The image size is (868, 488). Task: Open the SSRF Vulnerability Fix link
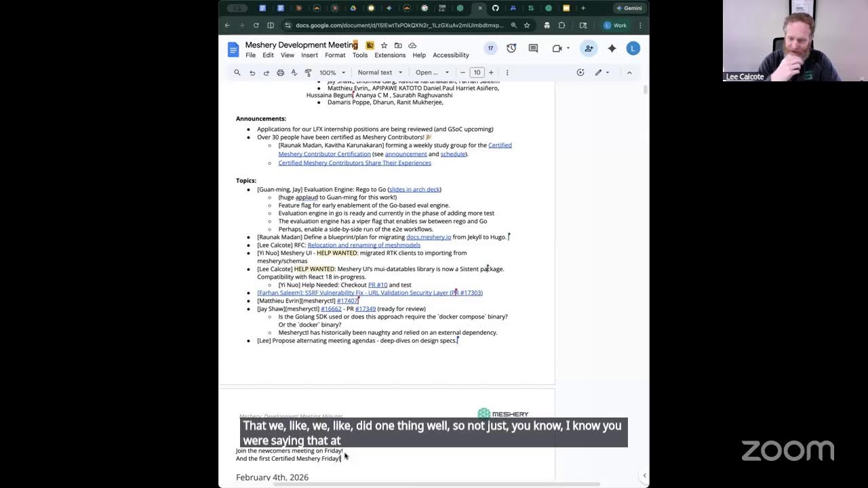pyautogui.click(x=370, y=293)
